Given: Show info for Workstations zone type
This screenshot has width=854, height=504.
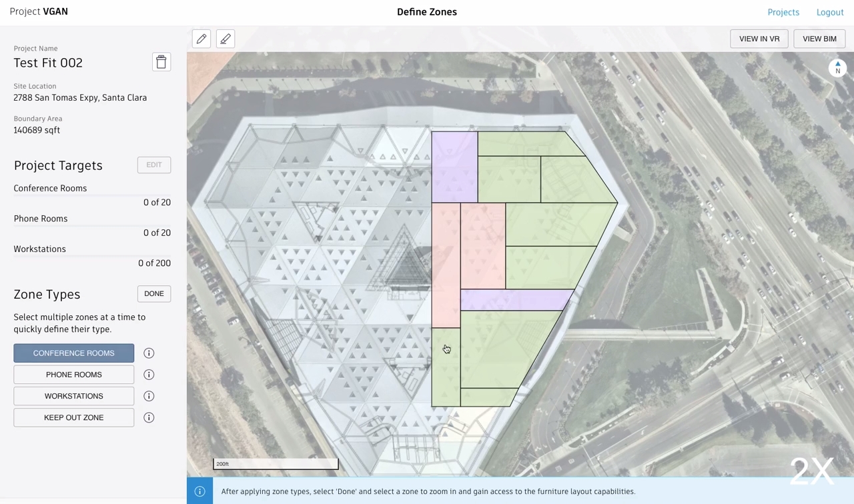Looking at the screenshot, I should 149,396.
